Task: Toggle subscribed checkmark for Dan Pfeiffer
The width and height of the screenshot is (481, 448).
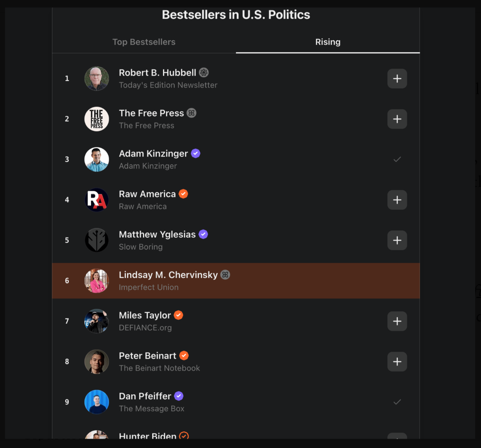Action: coord(397,402)
